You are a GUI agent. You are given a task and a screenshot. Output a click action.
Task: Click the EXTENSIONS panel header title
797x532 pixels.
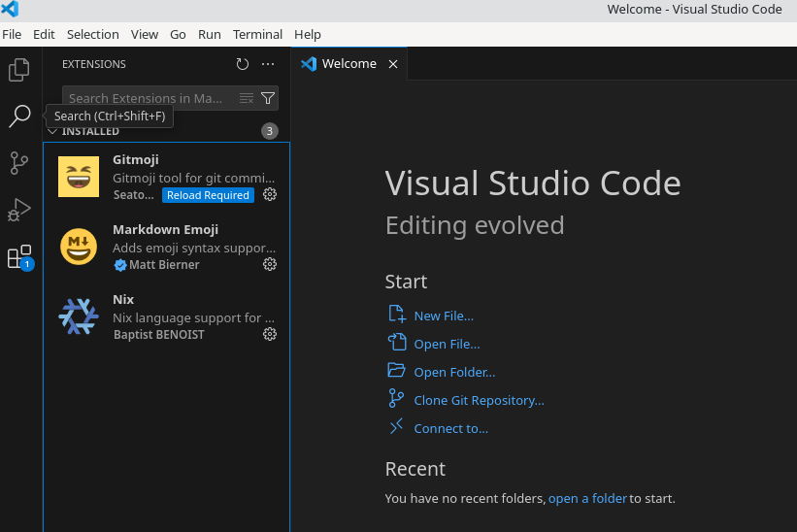coord(94,64)
